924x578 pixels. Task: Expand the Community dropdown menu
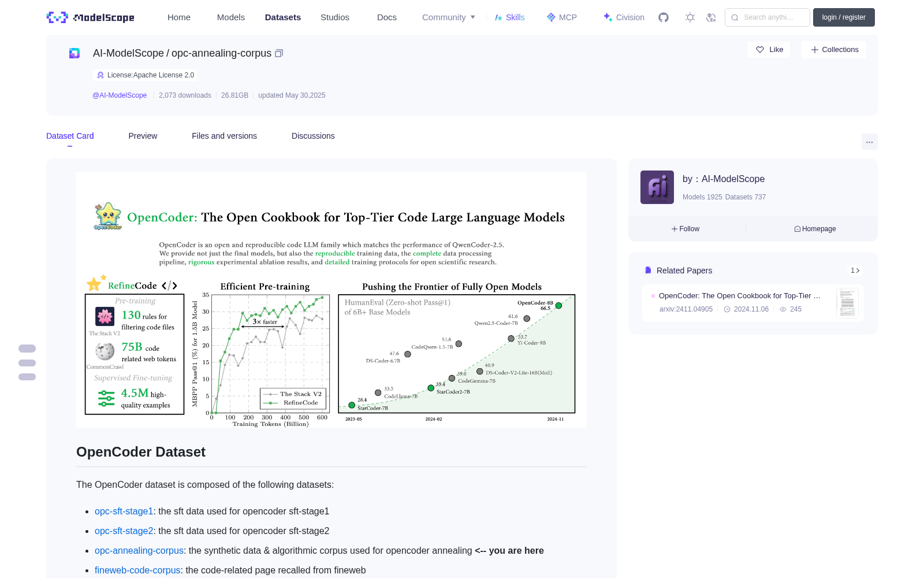(x=449, y=17)
